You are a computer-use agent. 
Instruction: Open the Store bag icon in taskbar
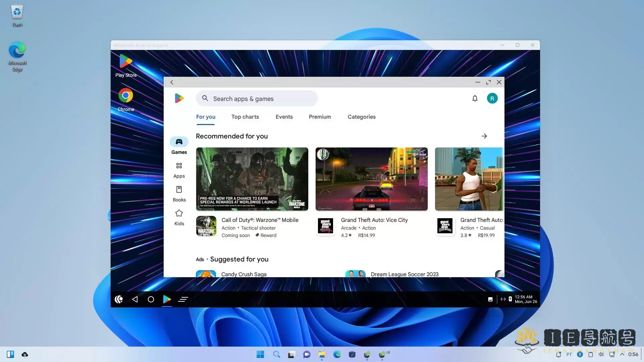point(352,354)
